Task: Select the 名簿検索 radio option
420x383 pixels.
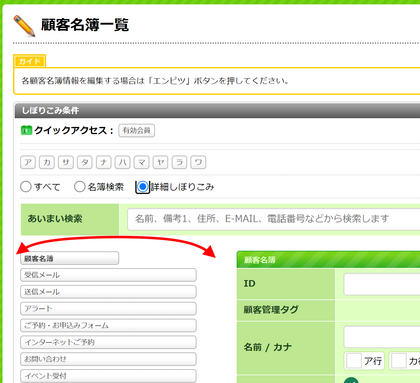Action: click(x=80, y=187)
